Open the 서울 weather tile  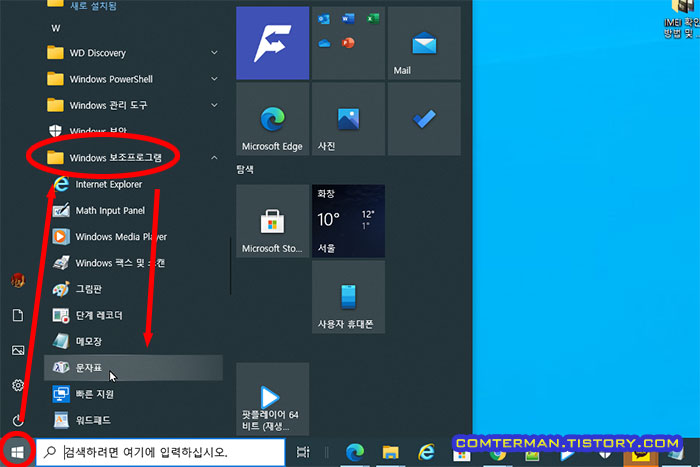click(348, 221)
